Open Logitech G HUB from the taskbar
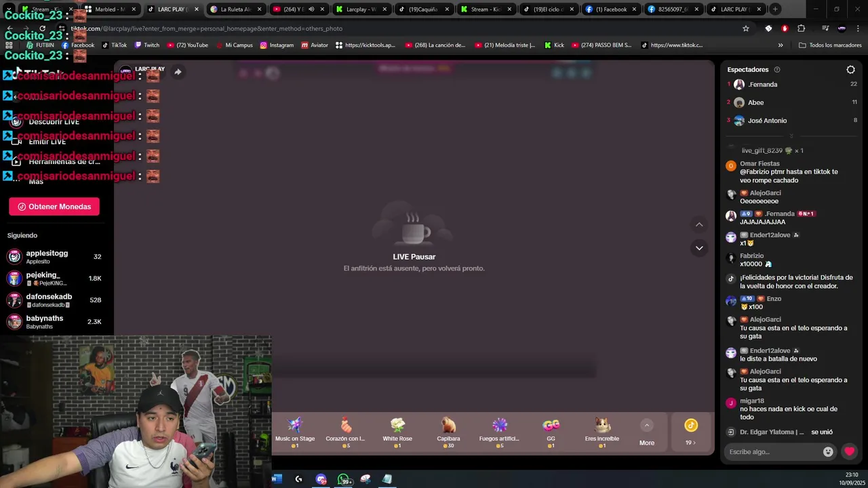868x488 pixels. (298, 479)
